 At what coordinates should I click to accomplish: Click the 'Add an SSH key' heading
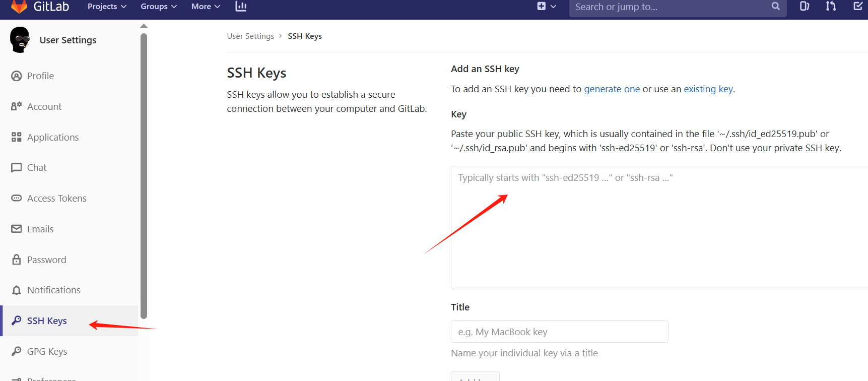pyautogui.click(x=485, y=69)
